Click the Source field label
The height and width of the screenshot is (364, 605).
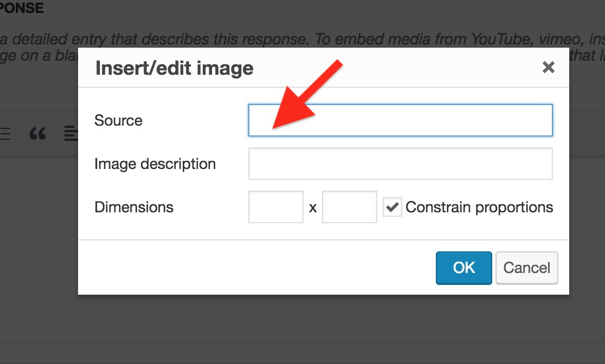118,120
